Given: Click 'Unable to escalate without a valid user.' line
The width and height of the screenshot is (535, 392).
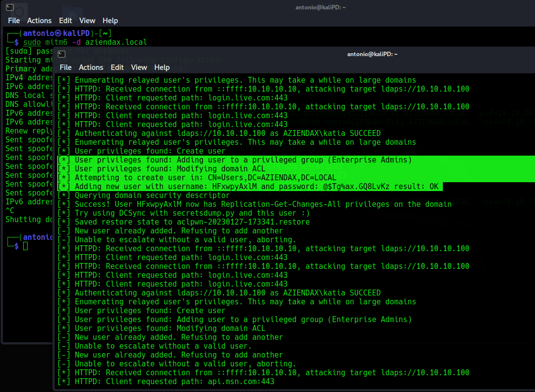Looking at the screenshot, I should click(x=155, y=346).
